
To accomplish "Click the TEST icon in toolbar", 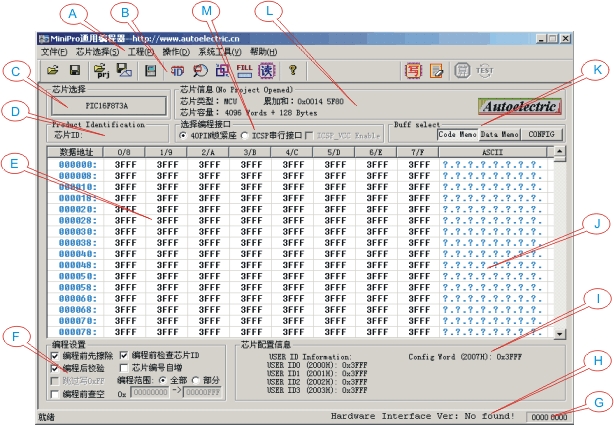I will 484,71.
